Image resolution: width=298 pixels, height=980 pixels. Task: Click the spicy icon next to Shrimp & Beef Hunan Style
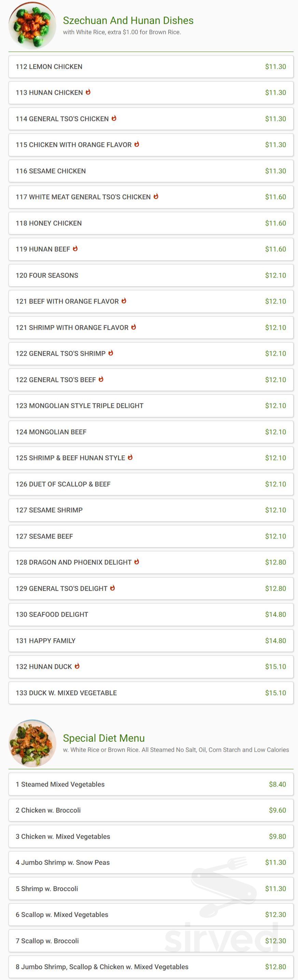point(130,458)
